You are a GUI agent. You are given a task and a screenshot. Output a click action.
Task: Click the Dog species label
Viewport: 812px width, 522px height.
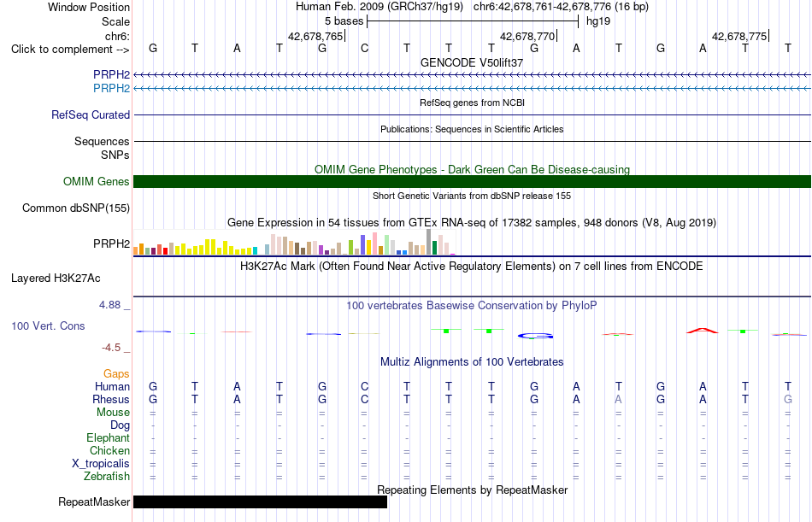tap(121, 425)
